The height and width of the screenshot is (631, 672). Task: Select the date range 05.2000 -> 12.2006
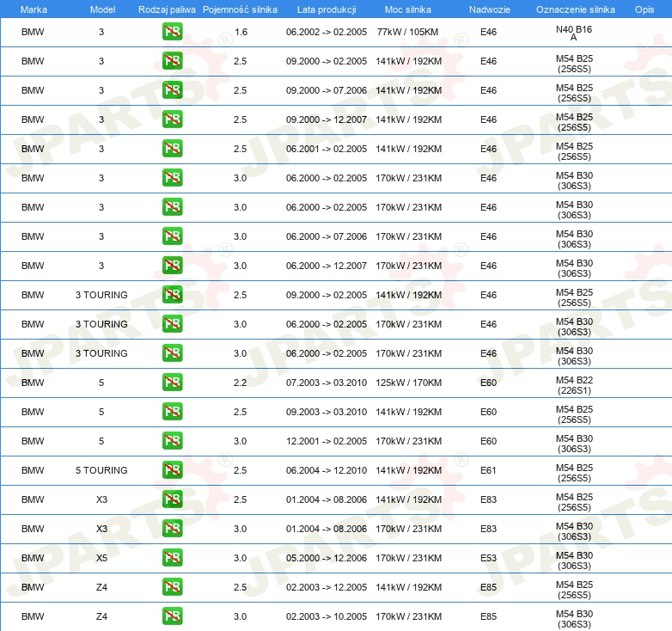tap(327, 558)
